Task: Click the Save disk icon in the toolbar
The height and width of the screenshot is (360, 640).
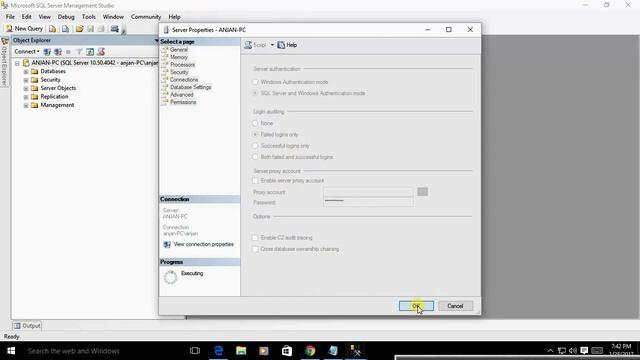Action: 90,29
